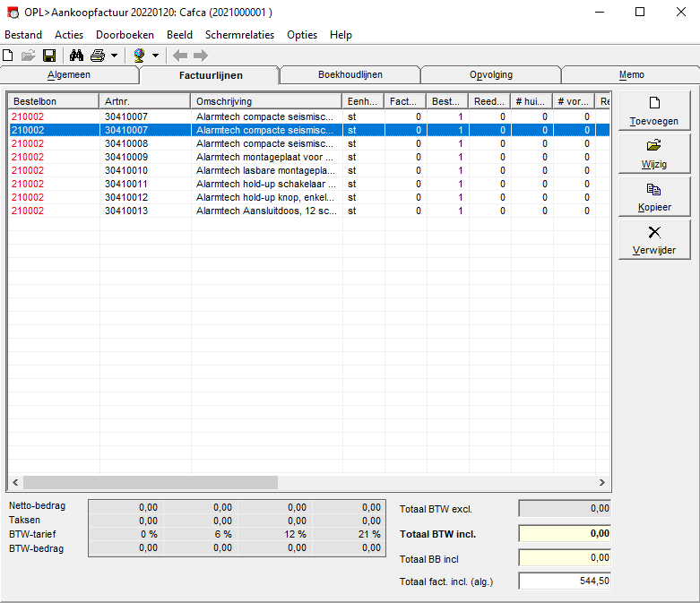700x603 pixels.
Task: Click the horizontal scrollbar thumb
Action: click(x=151, y=482)
